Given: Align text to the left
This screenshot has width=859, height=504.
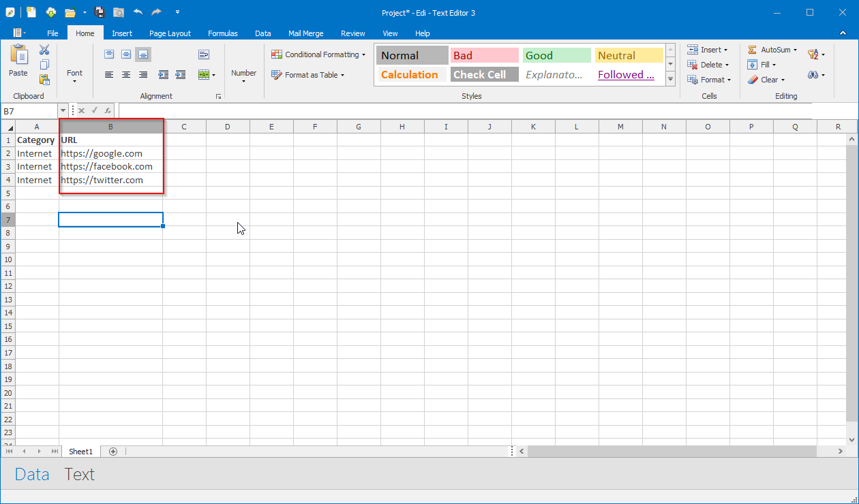Looking at the screenshot, I should pos(109,75).
